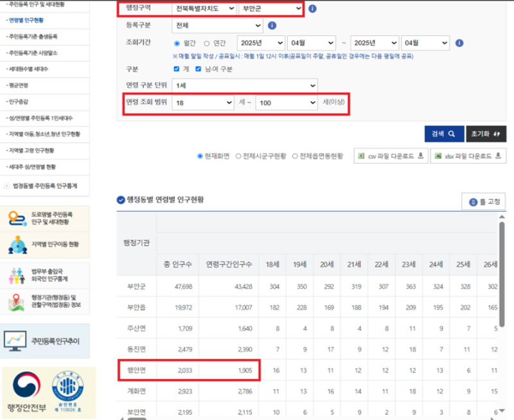Download xlsx 파일 다운로드 button
Viewport: 514px width, 420px height.
tap(468, 156)
